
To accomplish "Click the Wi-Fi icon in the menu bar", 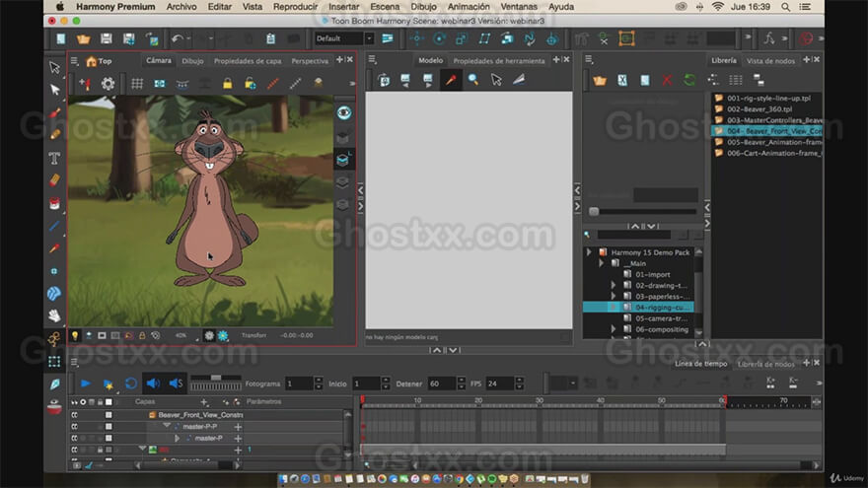I will 718,7.
